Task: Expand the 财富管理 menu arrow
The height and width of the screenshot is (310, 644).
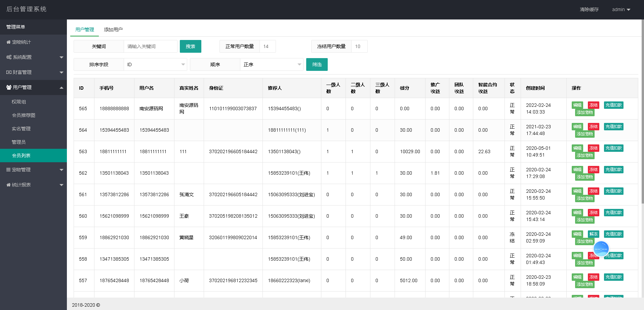Action: (x=62, y=73)
